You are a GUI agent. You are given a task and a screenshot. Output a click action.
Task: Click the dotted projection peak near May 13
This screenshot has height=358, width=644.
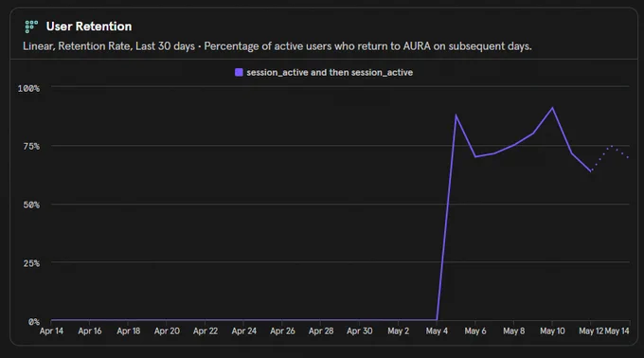pyautogui.click(x=612, y=146)
